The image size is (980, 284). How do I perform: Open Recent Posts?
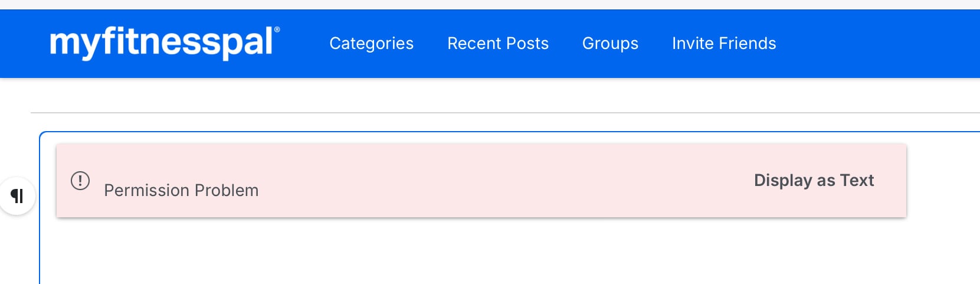tap(498, 43)
